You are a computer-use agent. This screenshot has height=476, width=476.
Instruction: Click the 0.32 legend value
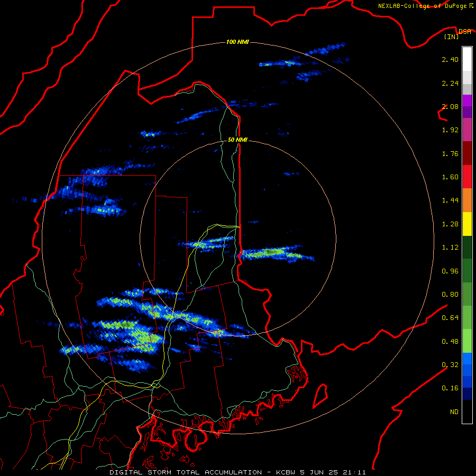tap(450, 365)
